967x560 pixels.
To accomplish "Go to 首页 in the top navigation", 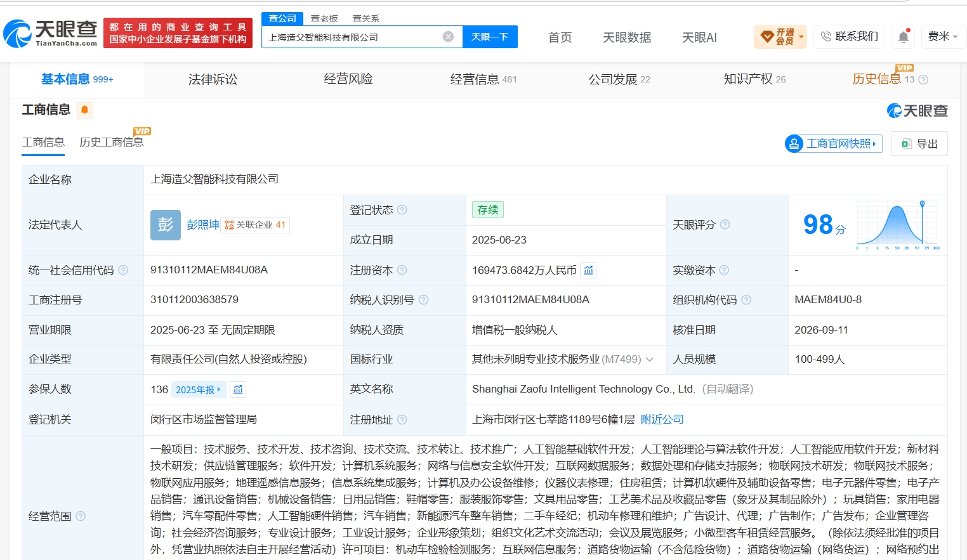I will click(x=560, y=37).
